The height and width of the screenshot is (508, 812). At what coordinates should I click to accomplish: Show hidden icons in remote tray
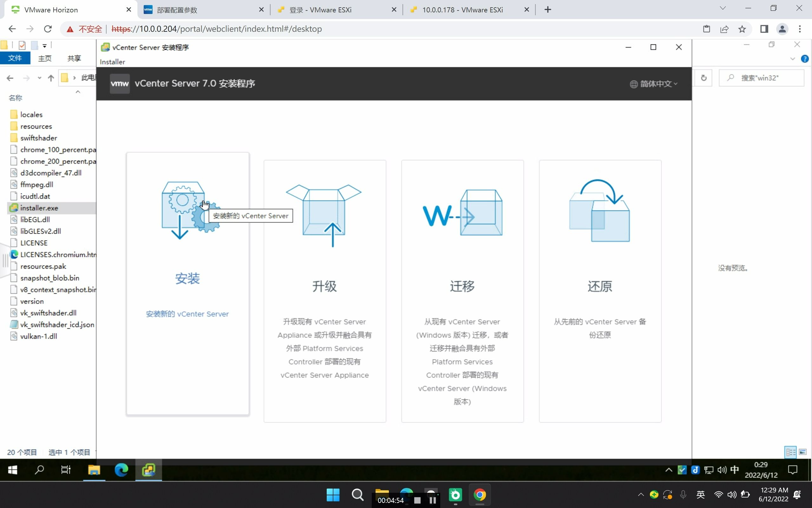point(668,470)
